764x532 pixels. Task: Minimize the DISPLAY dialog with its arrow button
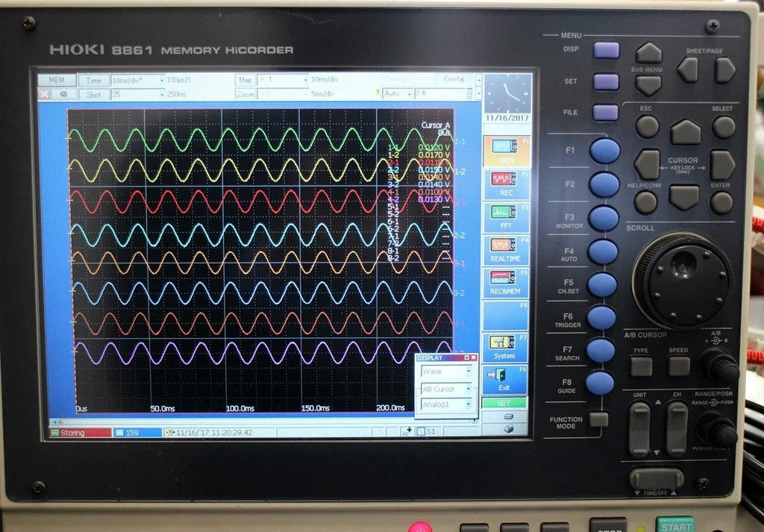[x=466, y=357]
